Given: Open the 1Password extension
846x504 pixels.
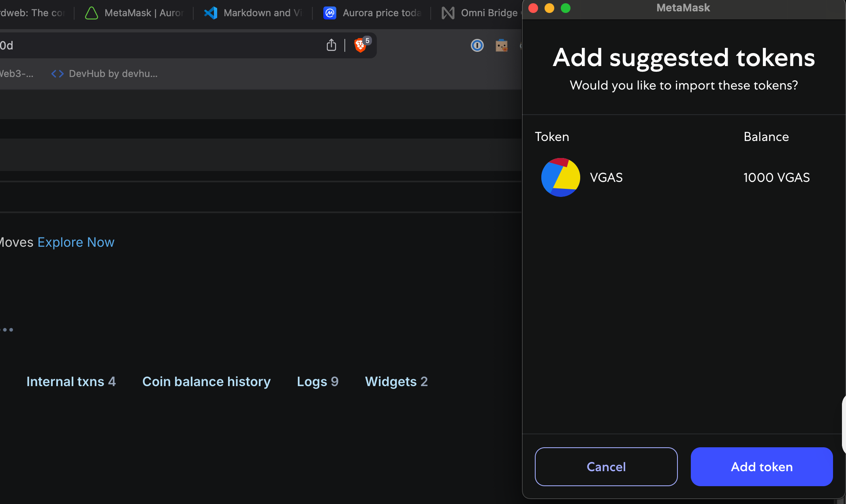Looking at the screenshot, I should 477,45.
